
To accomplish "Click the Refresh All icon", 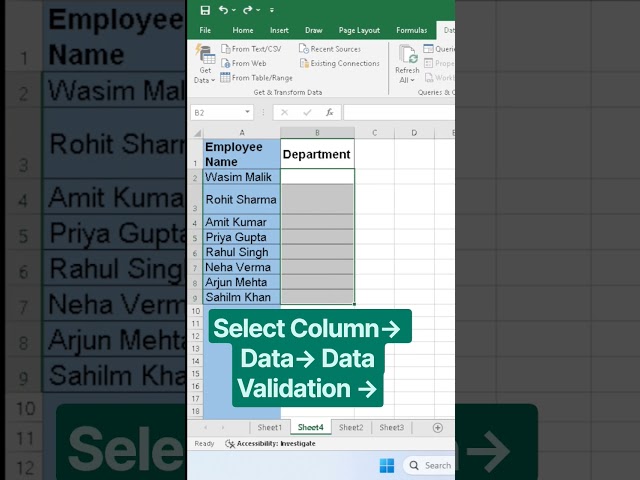I will (407, 54).
